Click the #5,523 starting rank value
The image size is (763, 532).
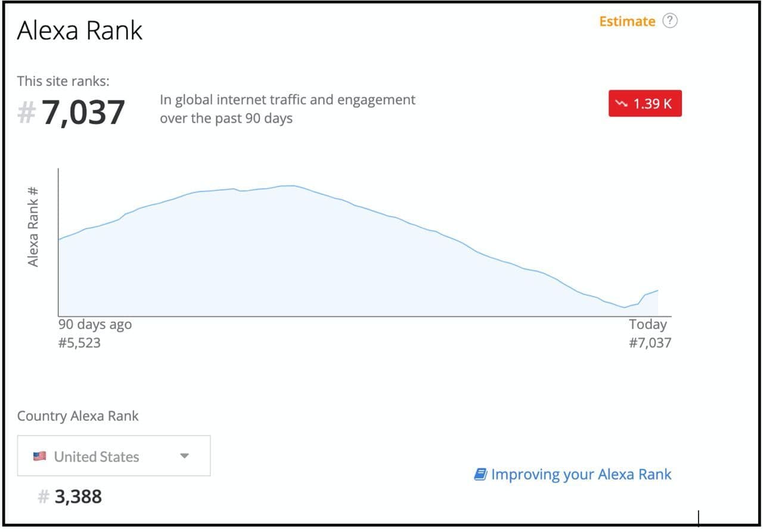[79, 343]
